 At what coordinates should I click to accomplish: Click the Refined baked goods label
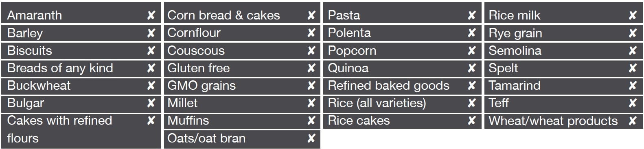point(388,86)
